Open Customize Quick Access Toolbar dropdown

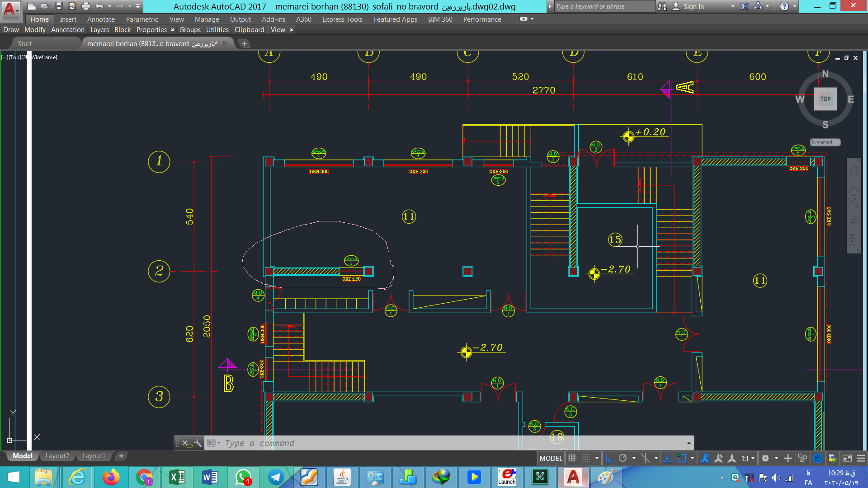(138, 6)
